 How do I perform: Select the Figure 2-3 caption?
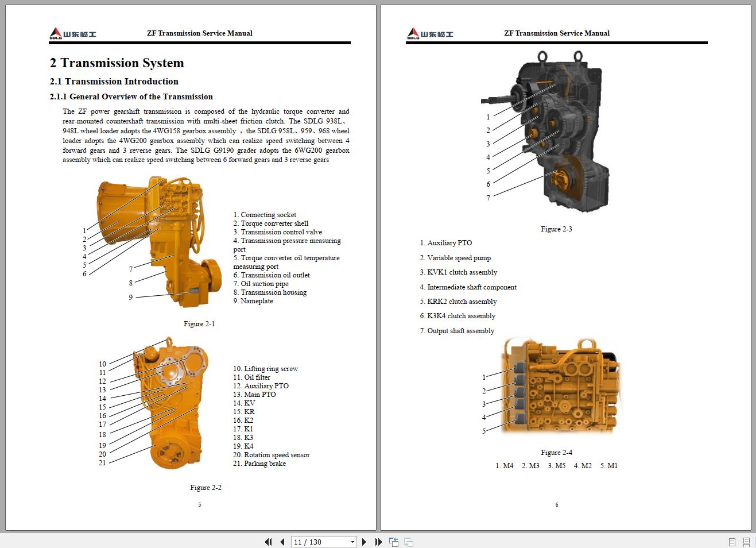556,229
